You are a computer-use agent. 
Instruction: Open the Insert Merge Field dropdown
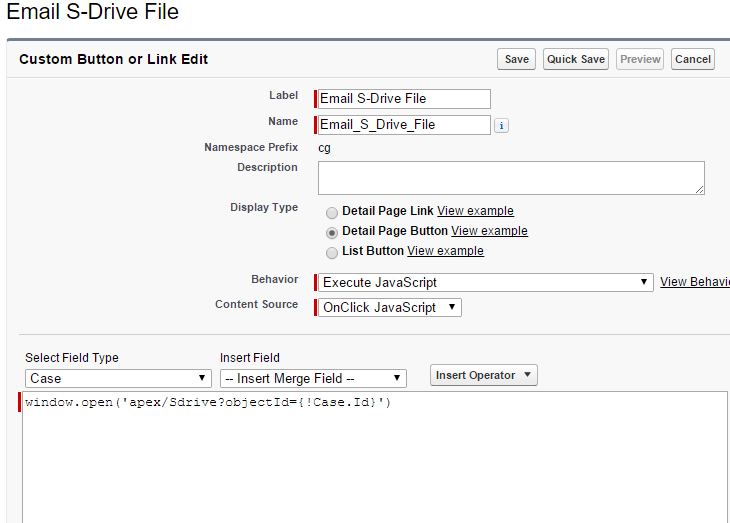[x=313, y=379]
